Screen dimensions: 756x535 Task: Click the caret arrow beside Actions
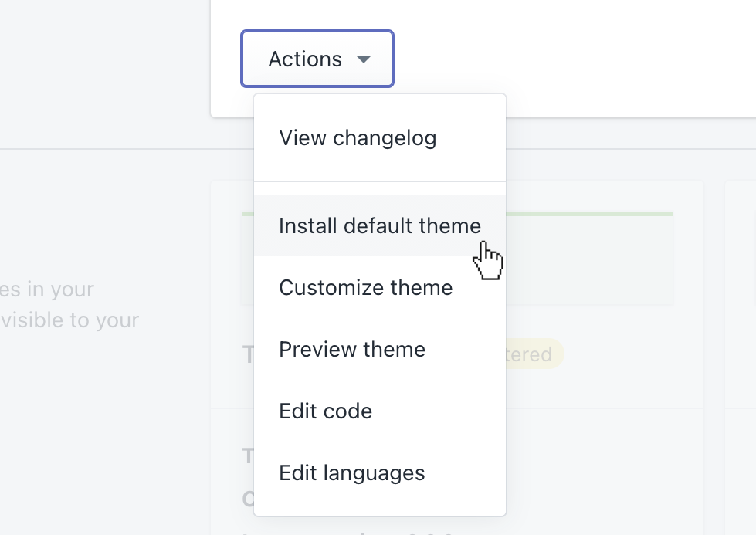pos(364,59)
